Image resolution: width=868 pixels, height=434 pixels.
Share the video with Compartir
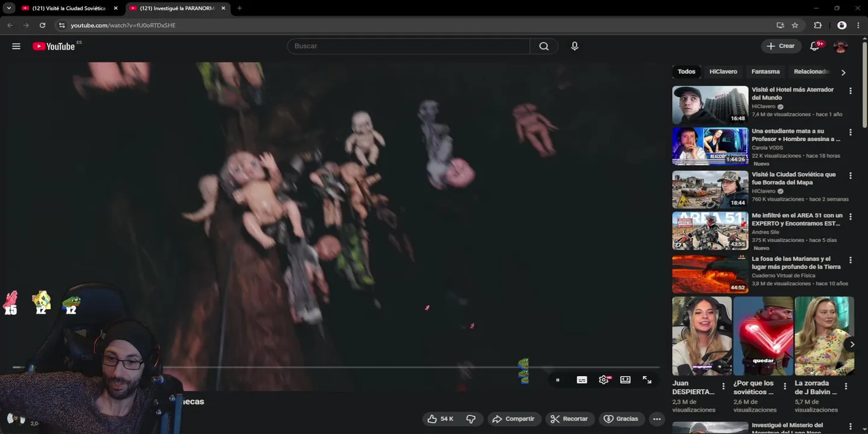pyautogui.click(x=514, y=419)
